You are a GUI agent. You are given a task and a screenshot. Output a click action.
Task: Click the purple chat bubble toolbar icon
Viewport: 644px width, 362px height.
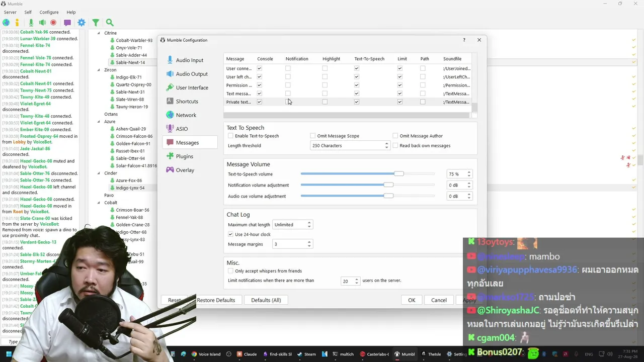coord(67,23)
